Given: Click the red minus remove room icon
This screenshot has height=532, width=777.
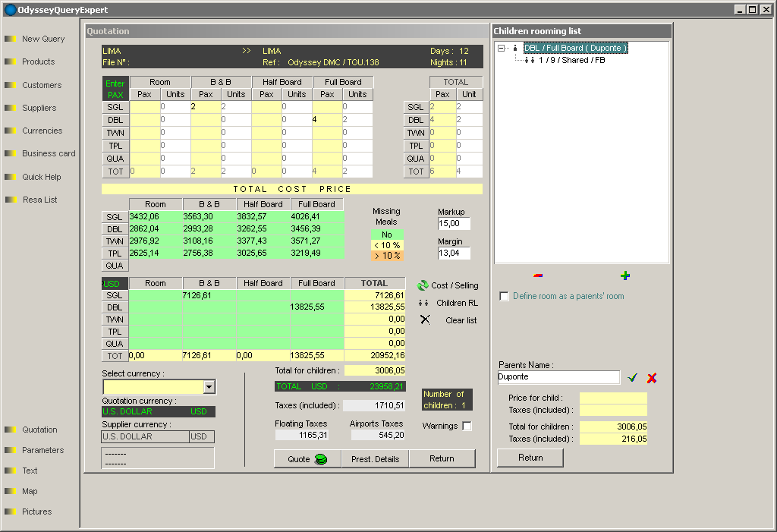Looking at the screenshot, I should point(538,275).
